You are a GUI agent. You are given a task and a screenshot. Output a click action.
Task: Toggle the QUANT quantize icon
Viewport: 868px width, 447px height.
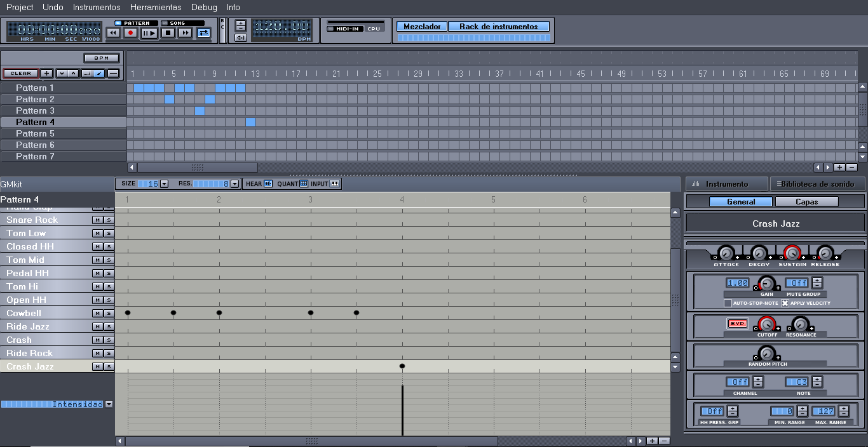pos(304,183)
